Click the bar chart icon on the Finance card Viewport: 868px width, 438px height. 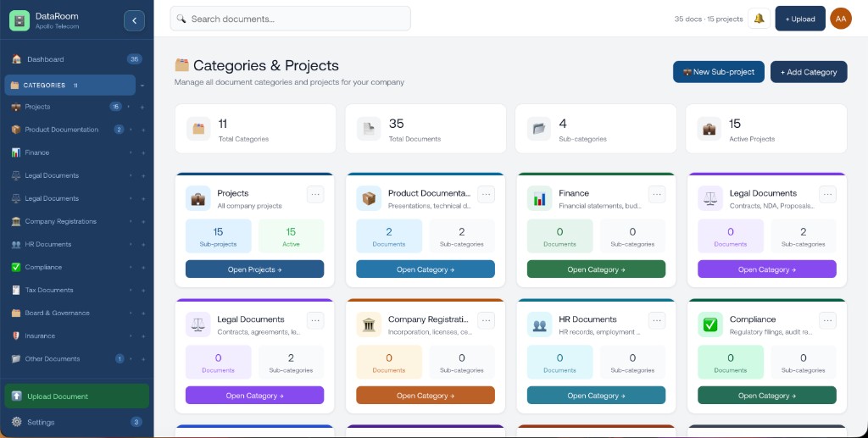pyautogui.click(x=539, y=198)
